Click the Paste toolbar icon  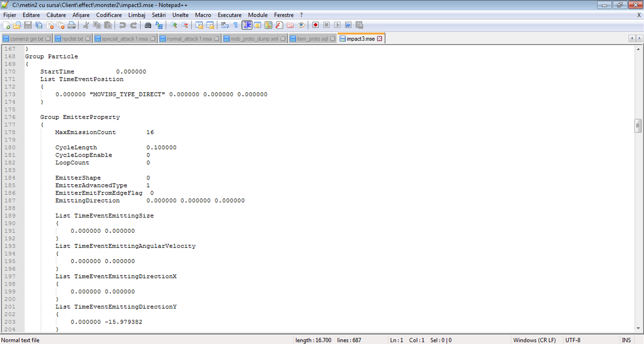coord(108,25)
